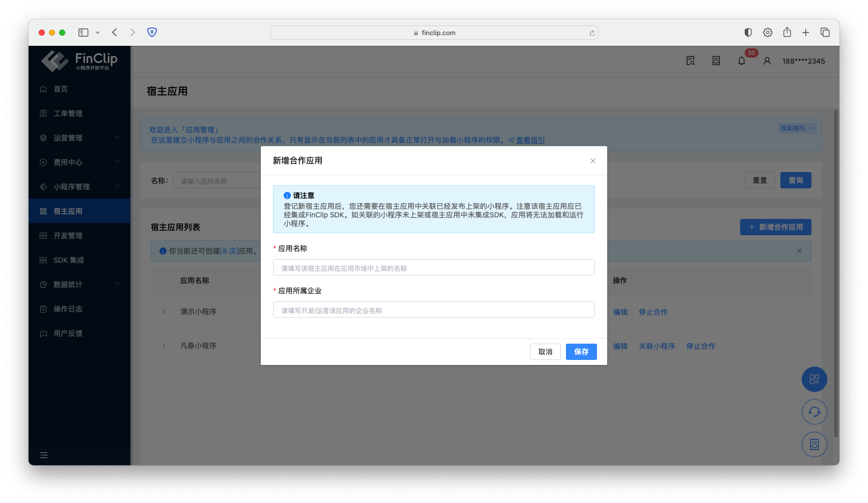The width and height of the screenshot is (868, 503).
Task: Click the notification bell icon
Action: (x=741, y=61)
